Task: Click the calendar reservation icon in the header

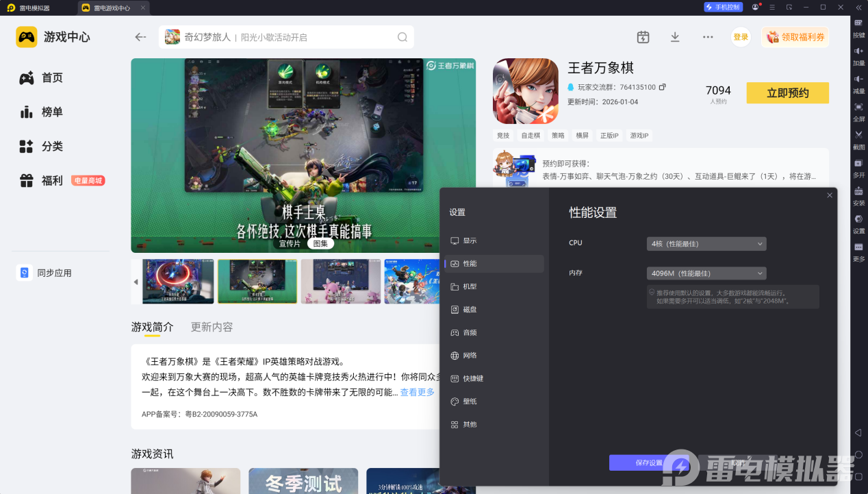Action: 643,37
